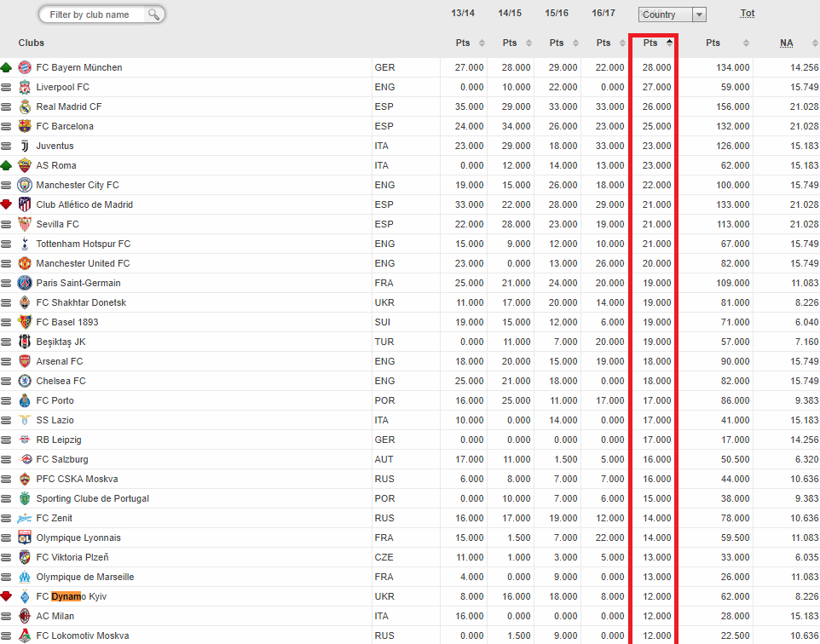This screenshot has height=644, width=820.
Task: Open the Country dropdown selector
Action: coord(673,14)
